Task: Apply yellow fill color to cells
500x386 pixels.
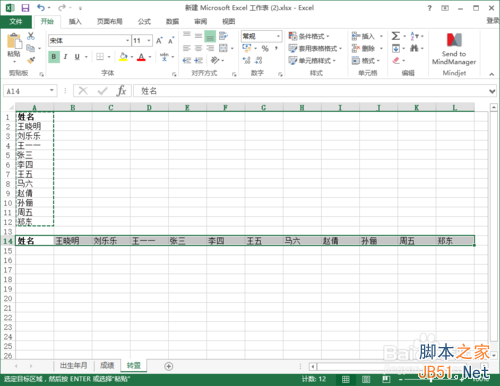Action: tap(123, 57)
